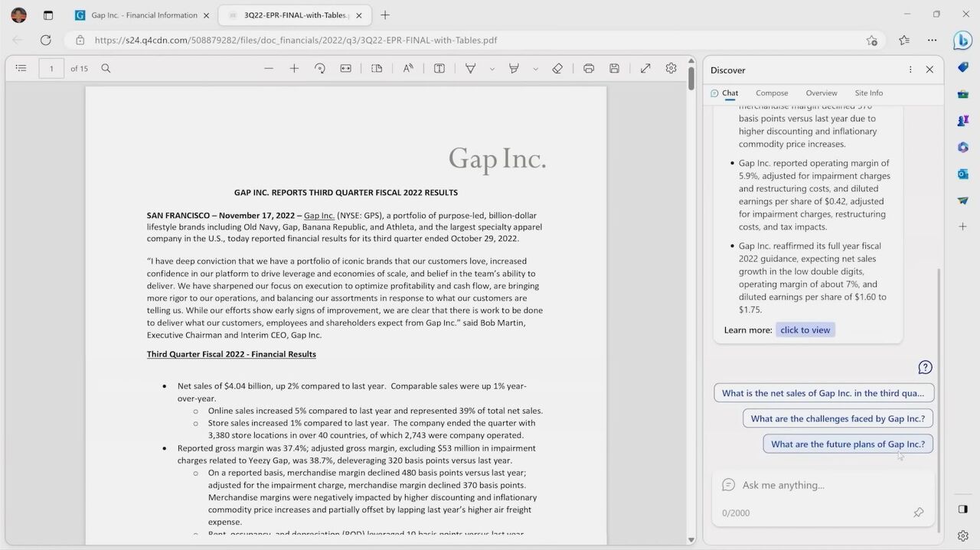The width and height of the screenshot is (980, 550).
Task: Start Read aloud tool
Action: tap(408, 68)
